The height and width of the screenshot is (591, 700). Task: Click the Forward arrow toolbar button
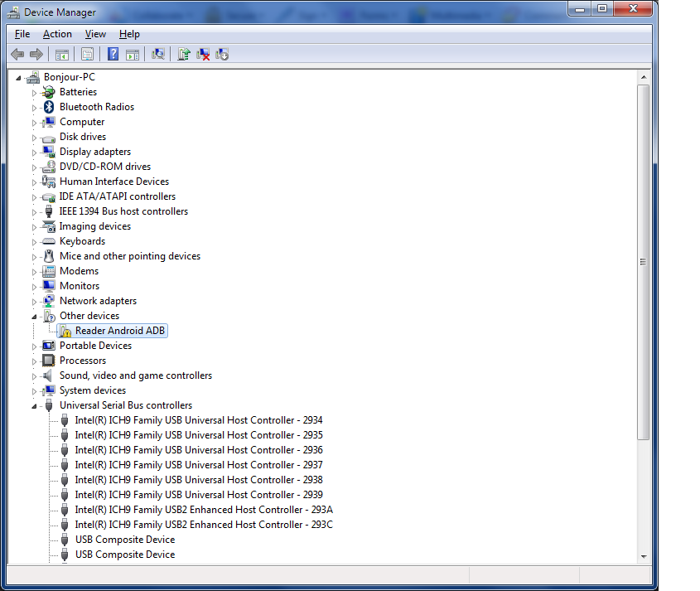(x=36, y=55)
